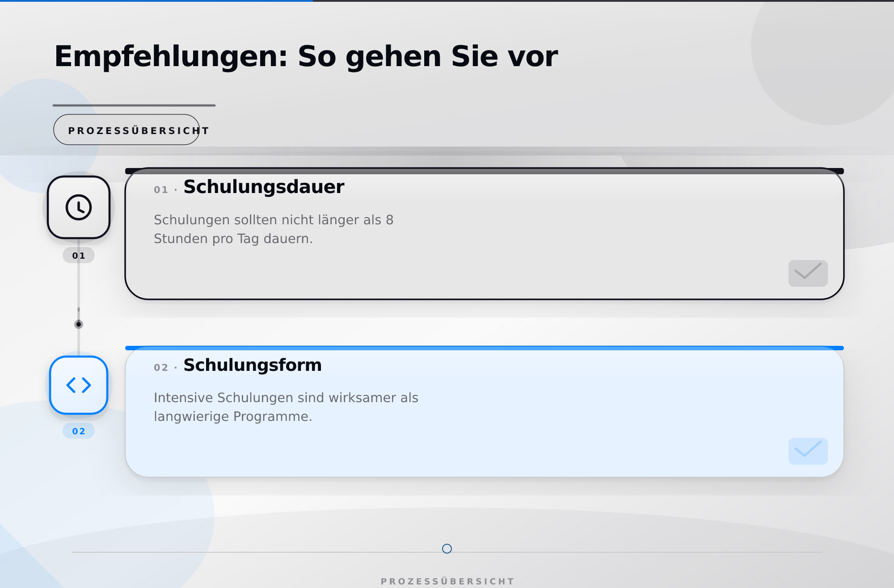
Task: Click text 'langwierige Programme.'
Action: click(x=233, y=416)
